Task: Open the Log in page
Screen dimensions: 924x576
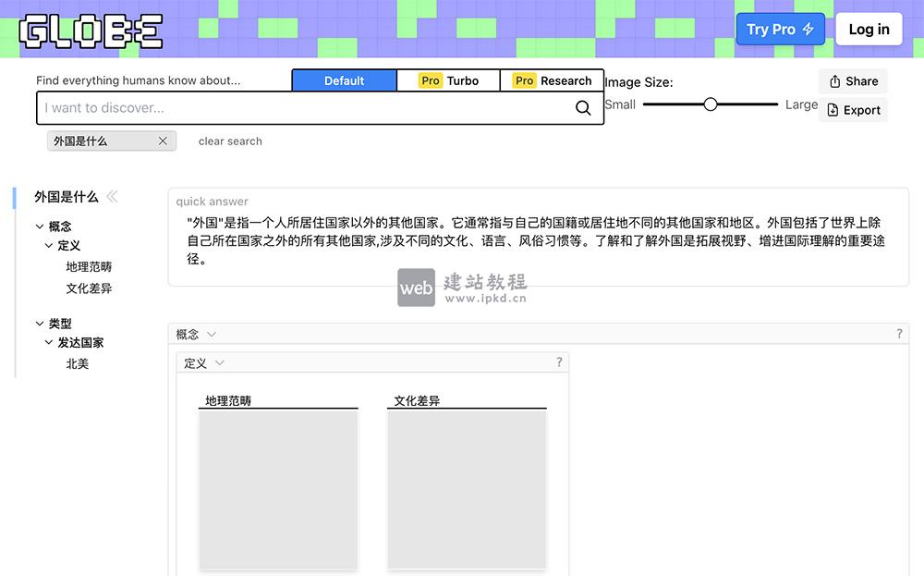Action: (868, 29)
